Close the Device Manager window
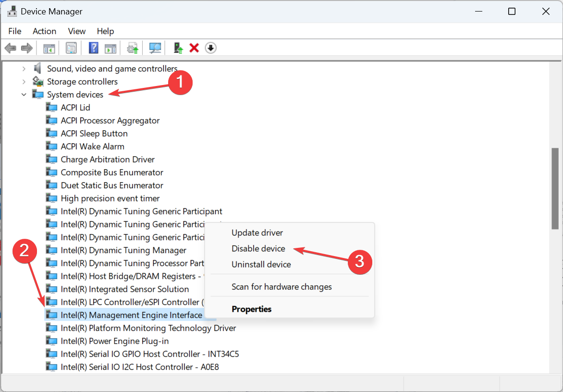 [546, 12]
